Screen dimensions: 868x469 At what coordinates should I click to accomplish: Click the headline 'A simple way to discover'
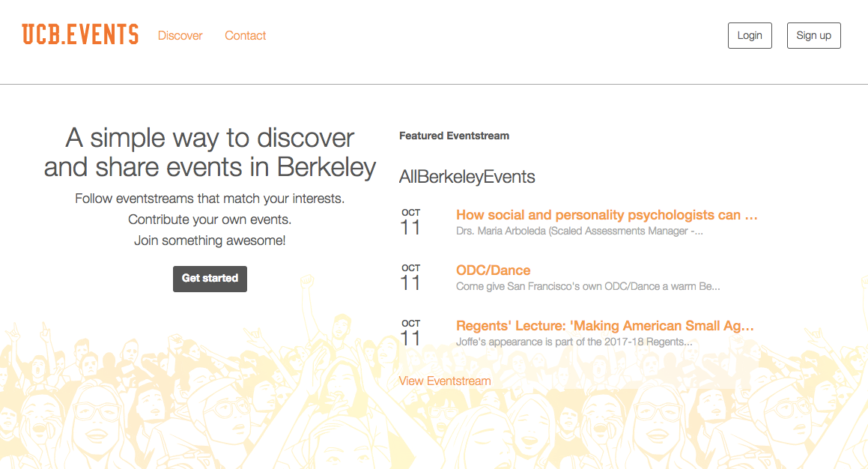(210, 138)
